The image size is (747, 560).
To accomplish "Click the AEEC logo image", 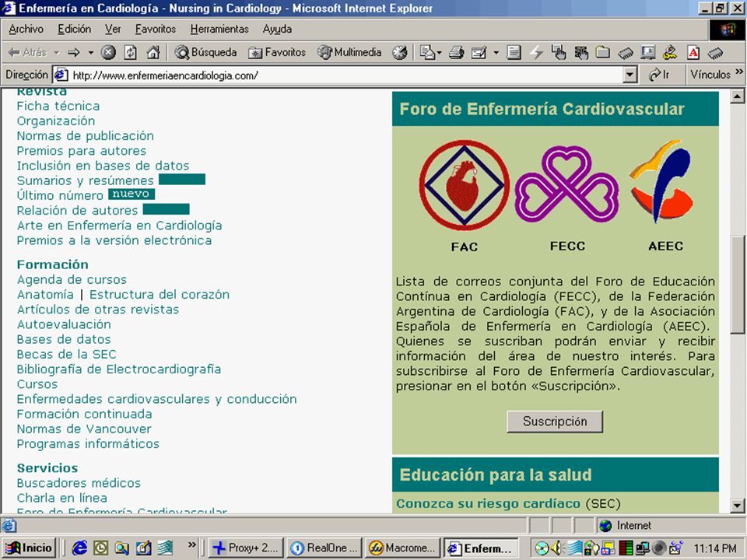I will pos(661,181).
